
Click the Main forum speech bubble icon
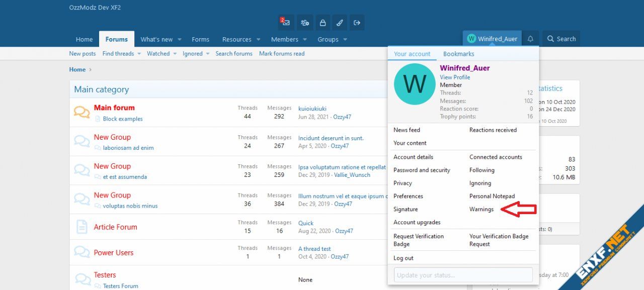point(82,112)
